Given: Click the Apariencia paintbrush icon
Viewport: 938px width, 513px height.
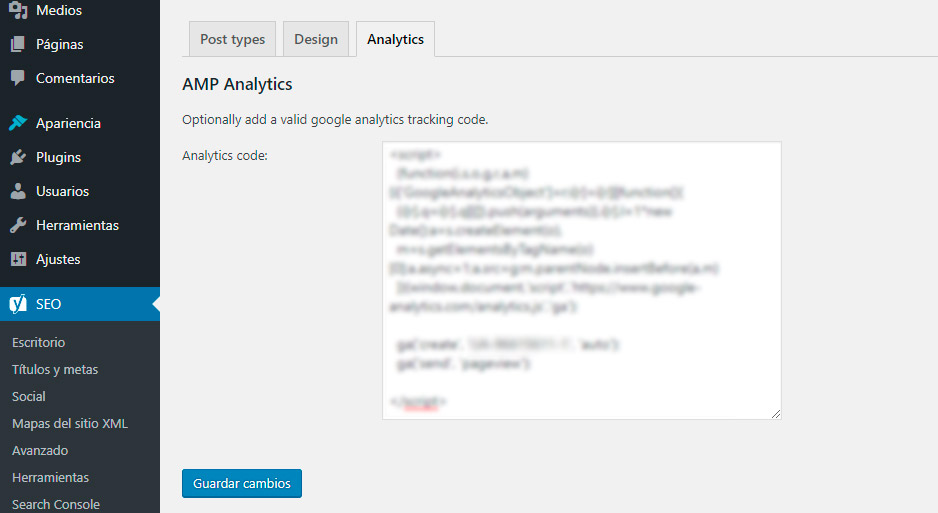Looking at the screenshot, I should (18, 123).
